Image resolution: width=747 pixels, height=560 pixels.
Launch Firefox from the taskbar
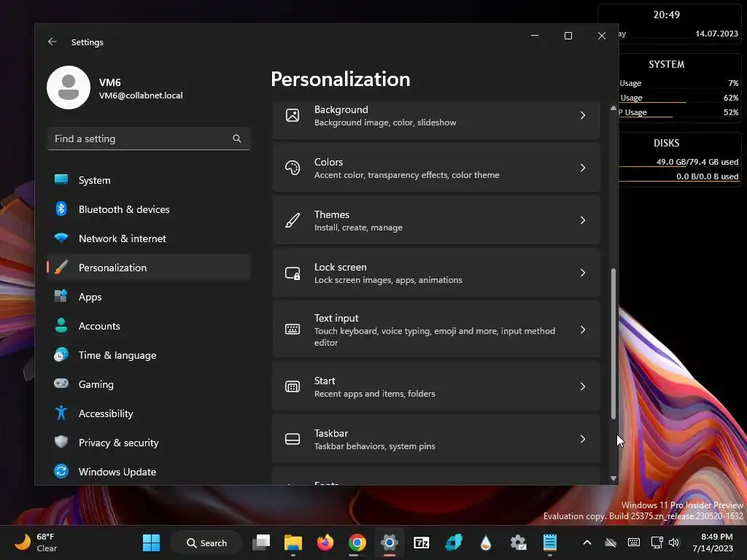tap(325, 542)
